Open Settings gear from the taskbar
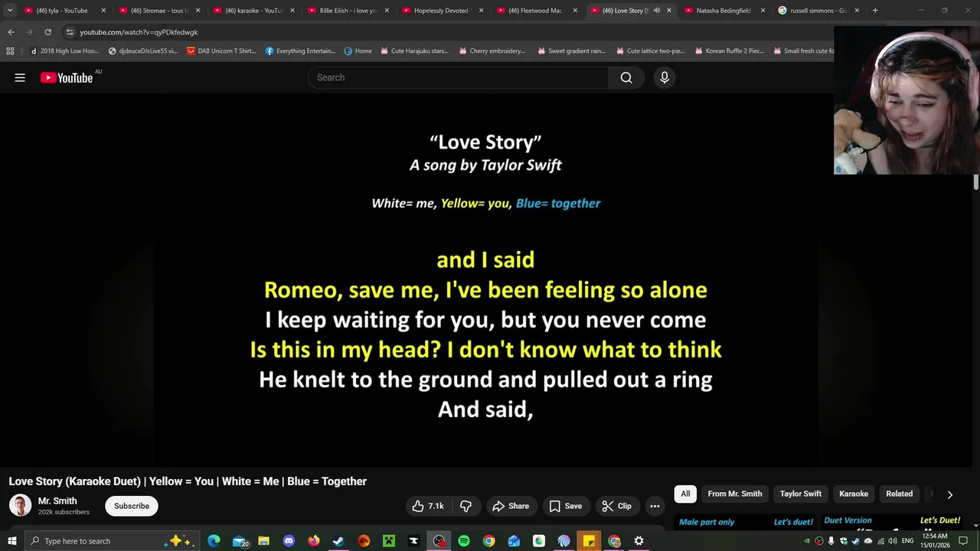980x551 pixels. click(x=639, y=541)
